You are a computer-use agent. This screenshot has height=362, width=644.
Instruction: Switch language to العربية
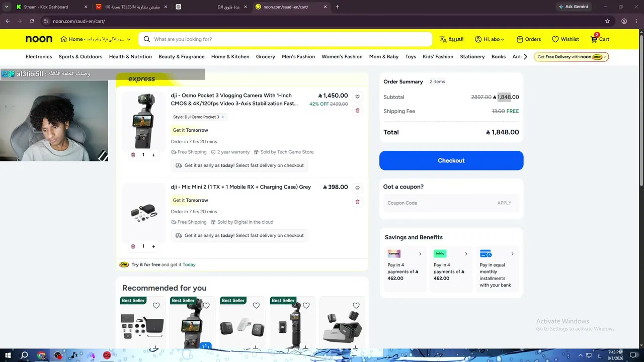click(451, 39)
